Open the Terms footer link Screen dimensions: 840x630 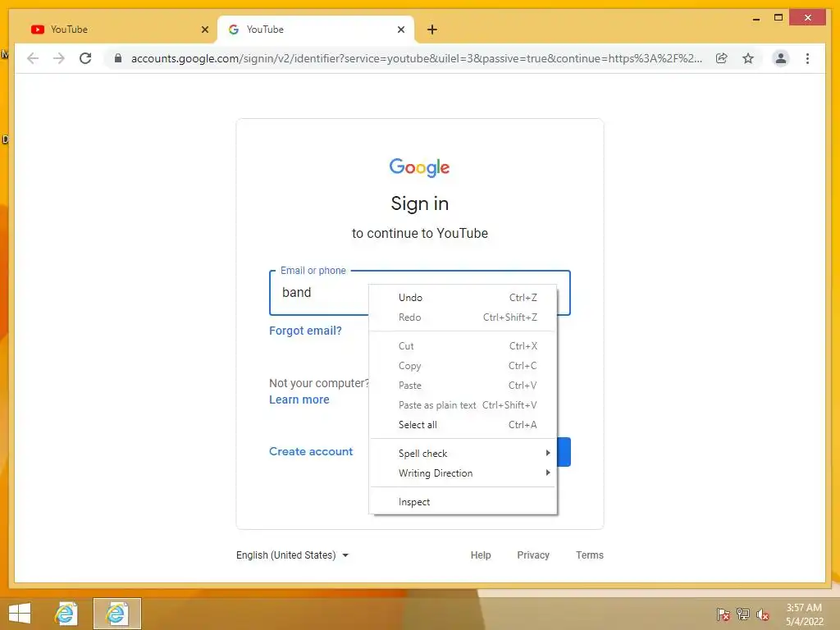pos(589,555)
